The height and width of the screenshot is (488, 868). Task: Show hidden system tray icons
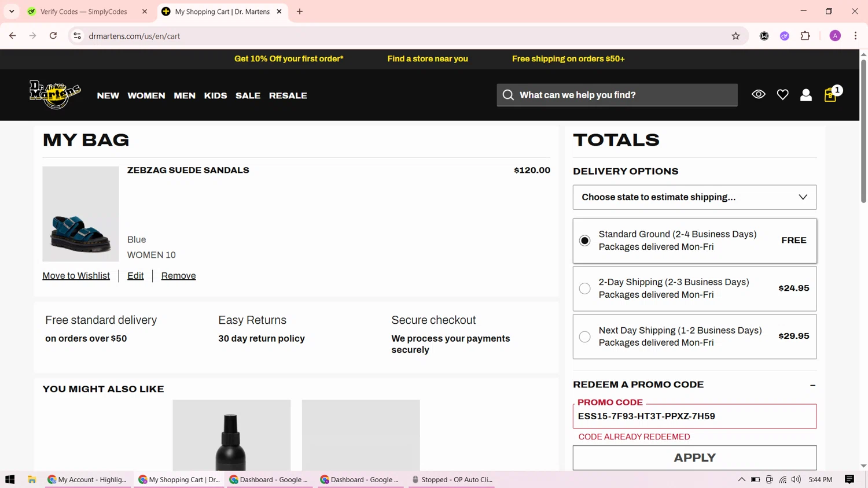click(x=741, y=479)
